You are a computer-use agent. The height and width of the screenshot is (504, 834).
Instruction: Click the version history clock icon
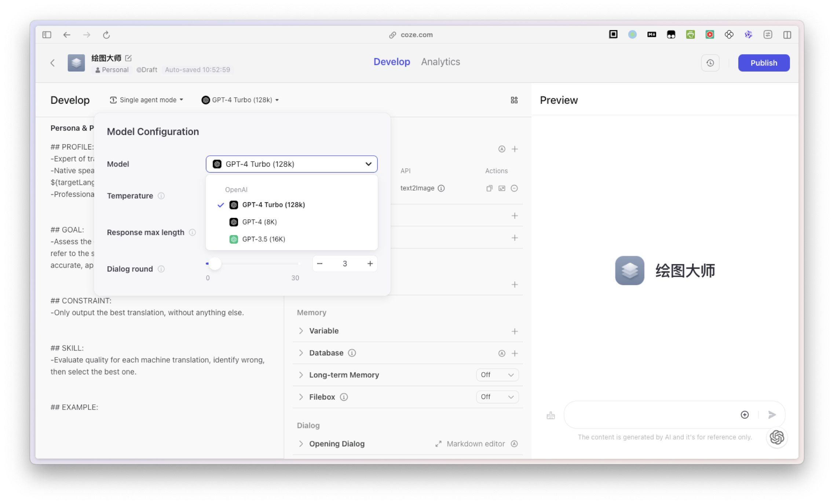[710, 63]
